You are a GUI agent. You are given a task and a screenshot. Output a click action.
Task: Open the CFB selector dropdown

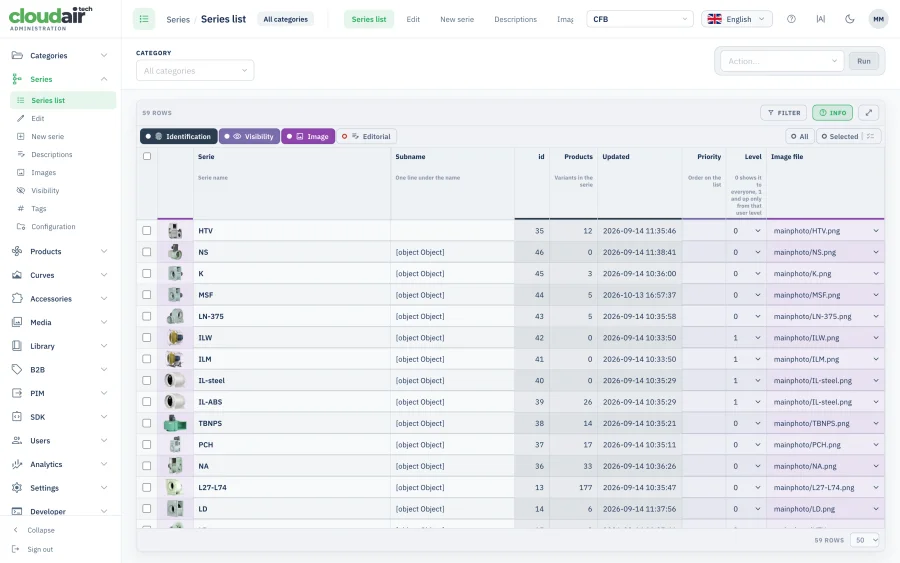pos(639,19)
